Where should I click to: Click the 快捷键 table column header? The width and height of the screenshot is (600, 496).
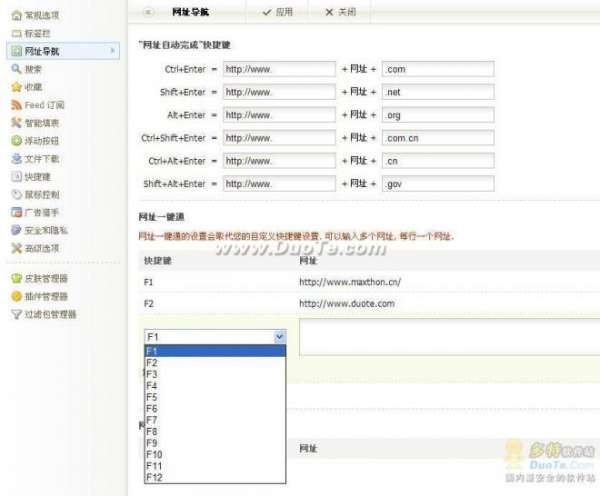158,261
